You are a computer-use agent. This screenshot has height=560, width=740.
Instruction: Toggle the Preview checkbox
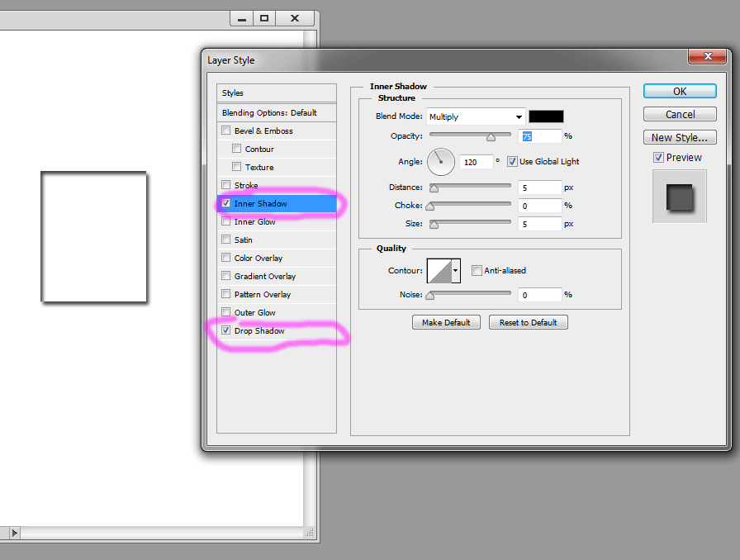(658, 157)
